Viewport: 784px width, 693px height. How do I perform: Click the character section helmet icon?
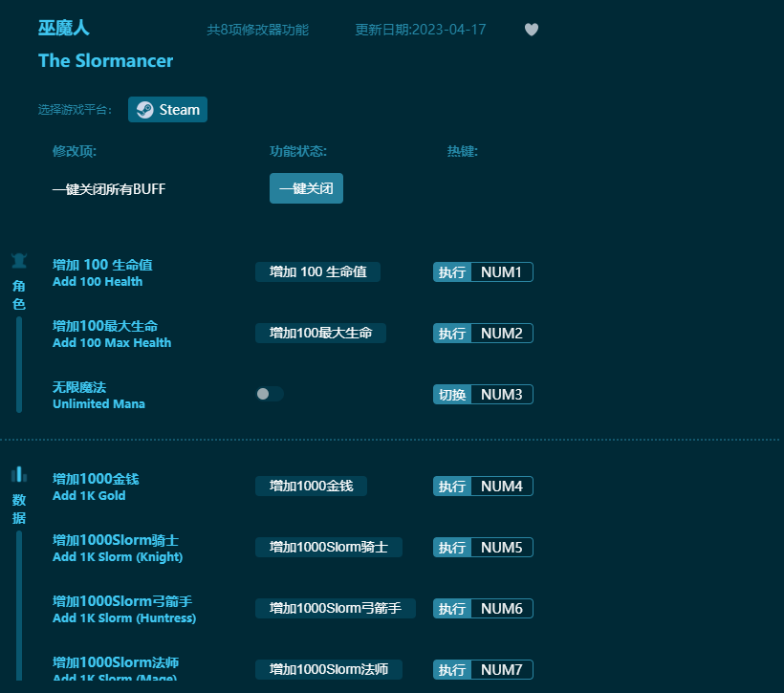pyautogui.click(x=19, y=260)
